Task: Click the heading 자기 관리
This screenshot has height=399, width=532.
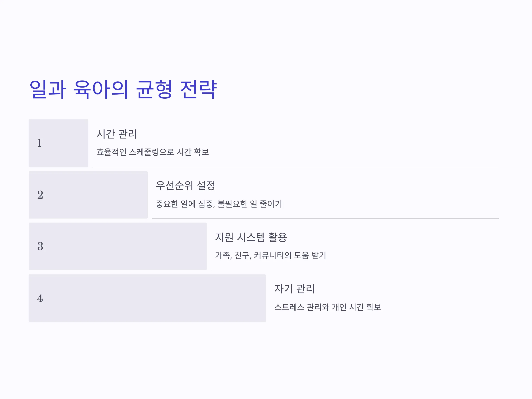Action: coord(295,289)
